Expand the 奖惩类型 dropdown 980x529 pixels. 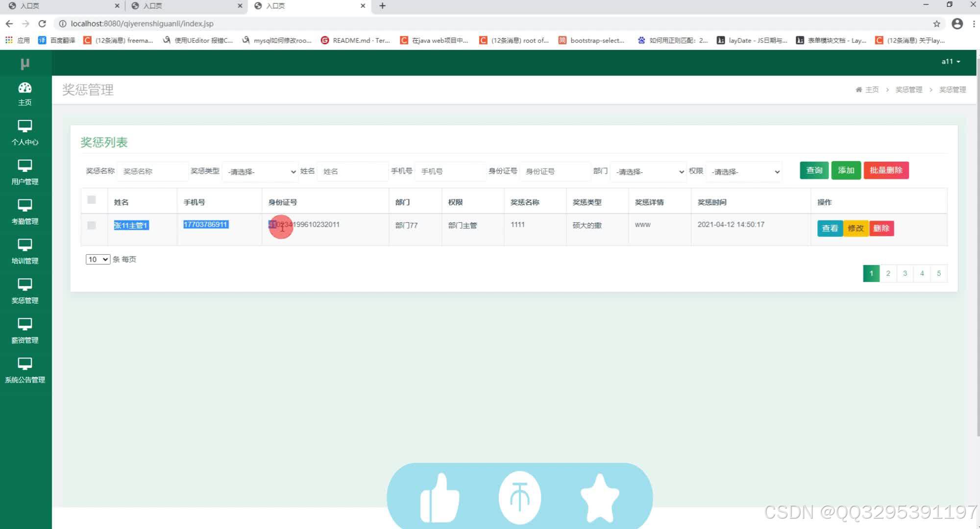[260, 171]
